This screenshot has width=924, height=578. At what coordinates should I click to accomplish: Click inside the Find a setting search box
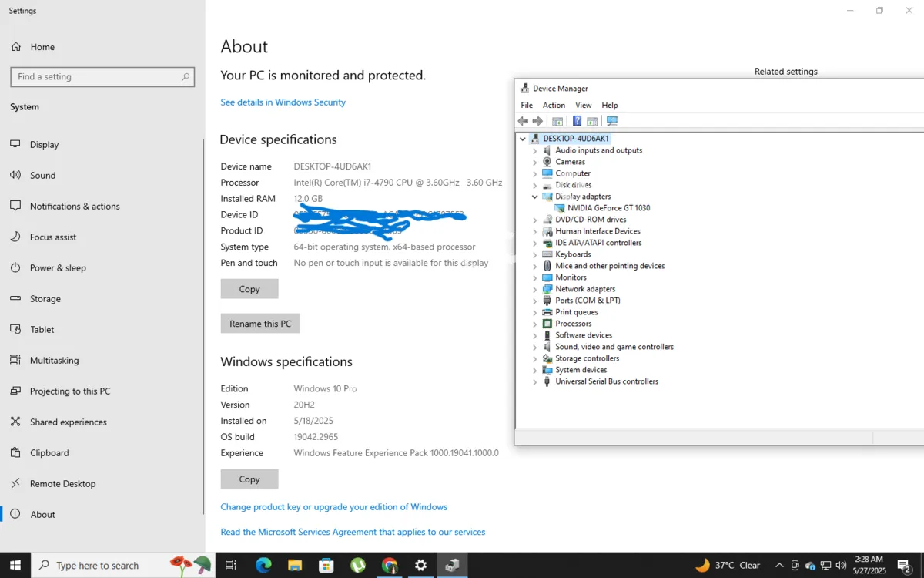pos(102,76)
